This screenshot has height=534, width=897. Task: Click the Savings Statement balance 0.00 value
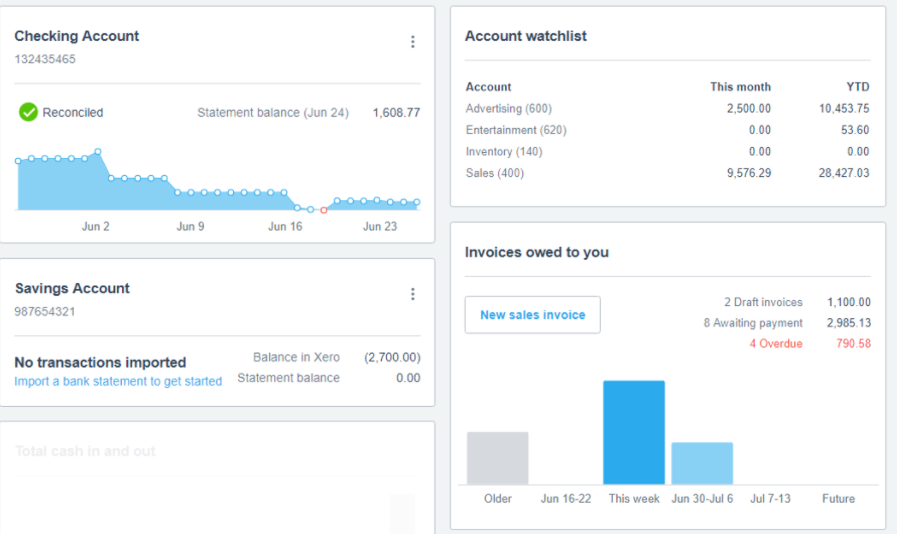point(408,378)
